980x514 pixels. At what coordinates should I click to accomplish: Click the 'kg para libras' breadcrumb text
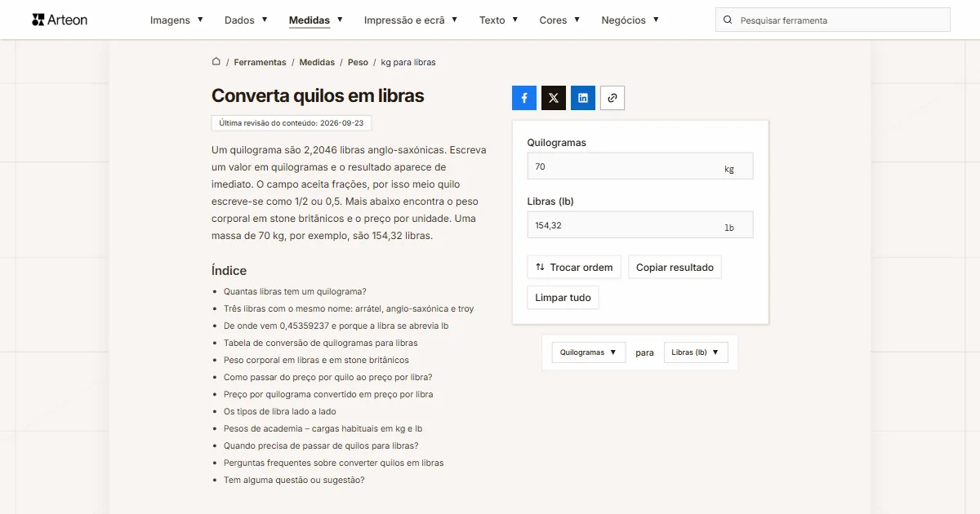(408, 62)
